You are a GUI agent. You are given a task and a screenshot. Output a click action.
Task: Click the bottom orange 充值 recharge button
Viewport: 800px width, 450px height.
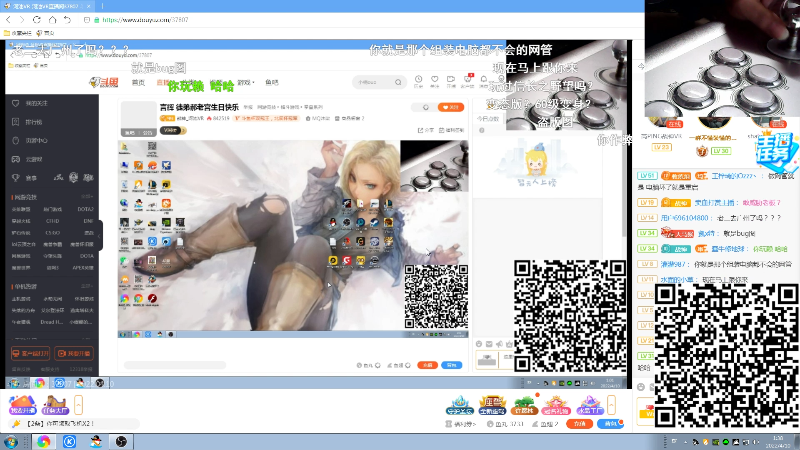[x=580, y=424]
